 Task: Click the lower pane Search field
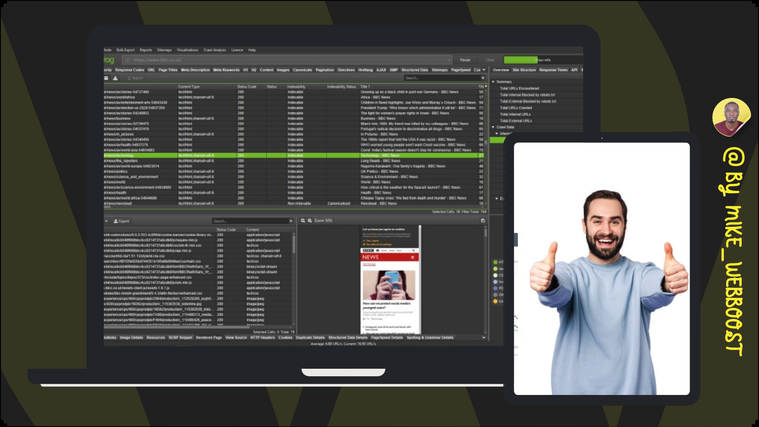[250, 221]
